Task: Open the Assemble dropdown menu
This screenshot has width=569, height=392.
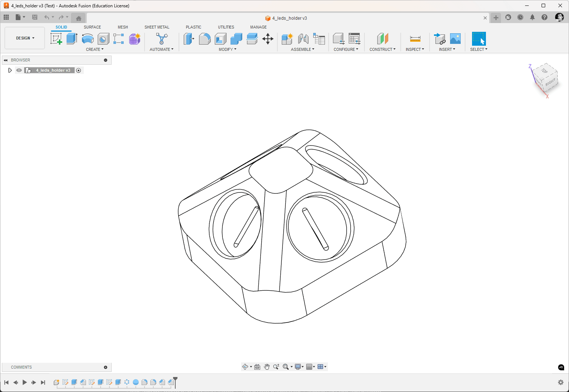Action: [x=303, y=49]
